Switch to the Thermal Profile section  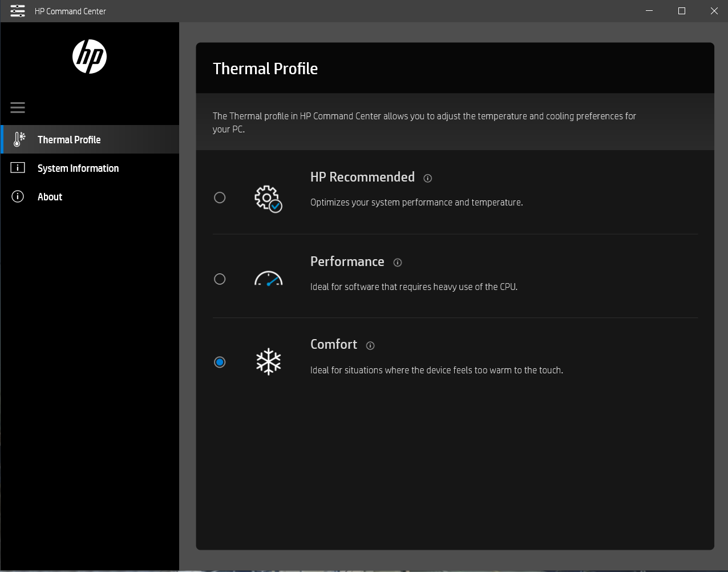tap(68, 139)
